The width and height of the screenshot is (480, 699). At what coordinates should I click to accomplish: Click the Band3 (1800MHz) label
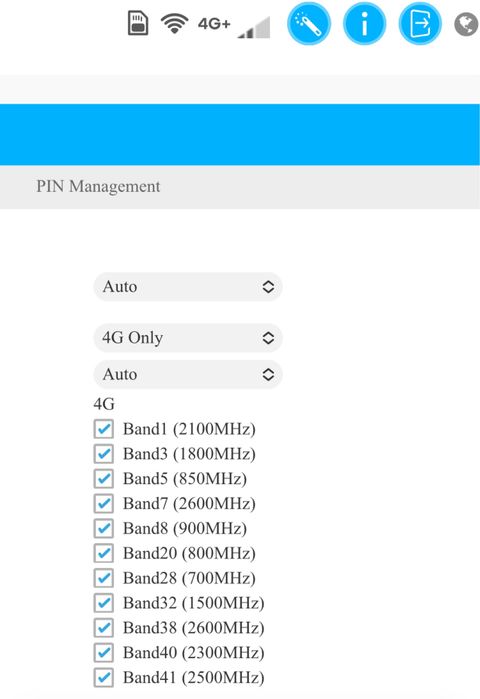click(x=189, y=454)
